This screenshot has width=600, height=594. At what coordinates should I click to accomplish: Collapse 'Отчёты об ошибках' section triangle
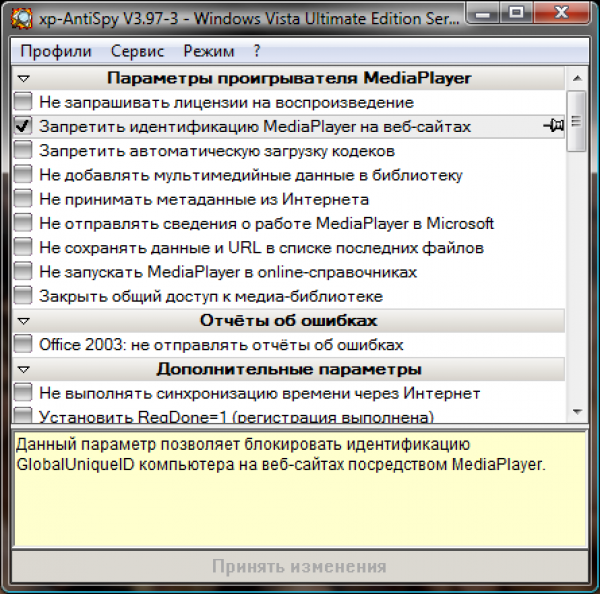[24, 321]
